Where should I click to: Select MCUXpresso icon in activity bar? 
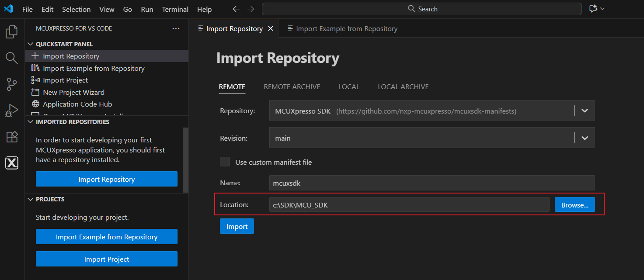(x=12, y=163)
